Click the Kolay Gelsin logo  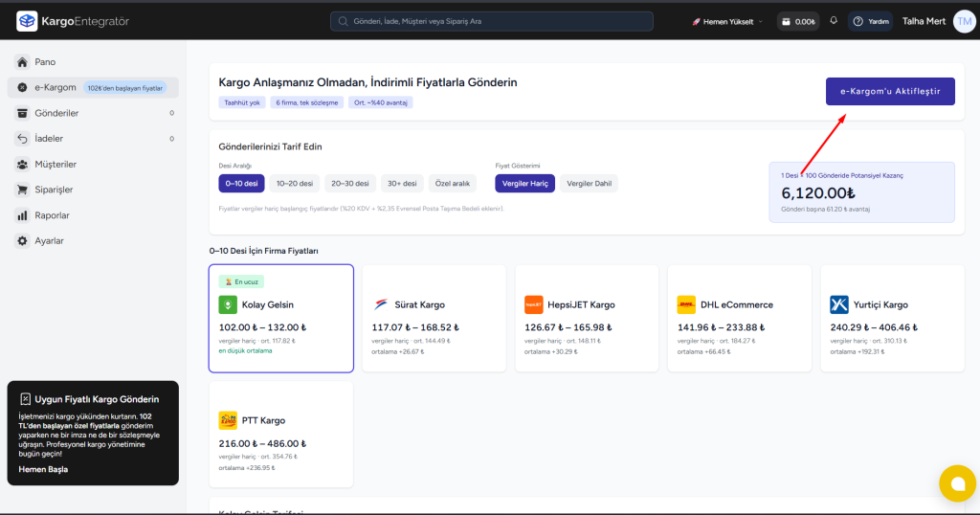(228, 304)
